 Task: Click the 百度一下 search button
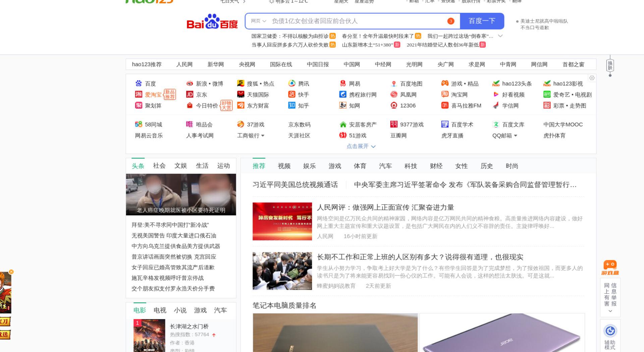pyautogui.click(x=482, y=21)
